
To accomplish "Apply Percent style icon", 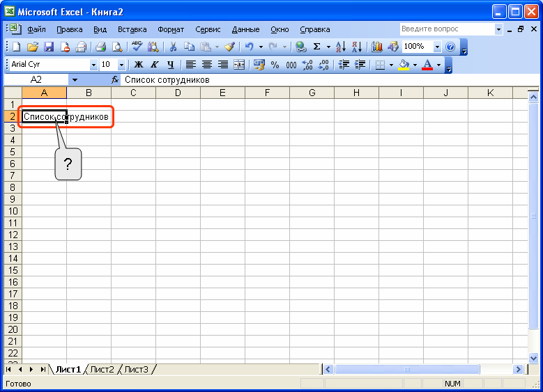I will 275,65.
